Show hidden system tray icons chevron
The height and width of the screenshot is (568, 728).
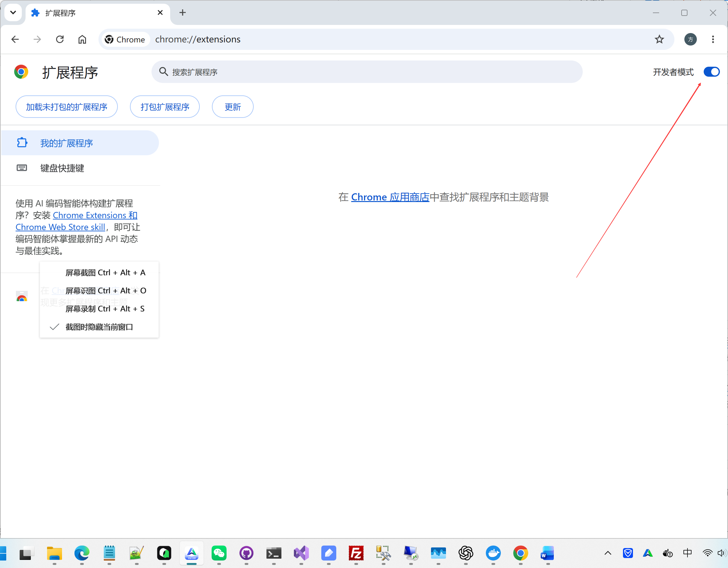pyautogui.click(x=608, y=554)
